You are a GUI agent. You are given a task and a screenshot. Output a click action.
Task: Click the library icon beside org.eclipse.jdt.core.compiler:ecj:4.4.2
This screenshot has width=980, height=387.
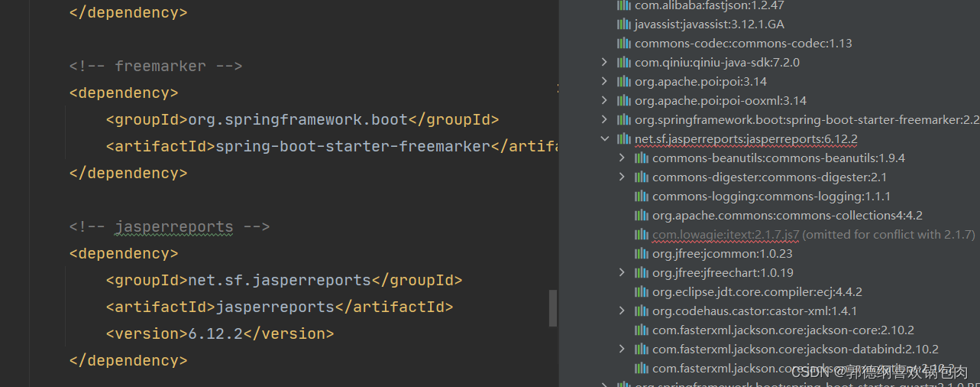click(x=642, y=291)
